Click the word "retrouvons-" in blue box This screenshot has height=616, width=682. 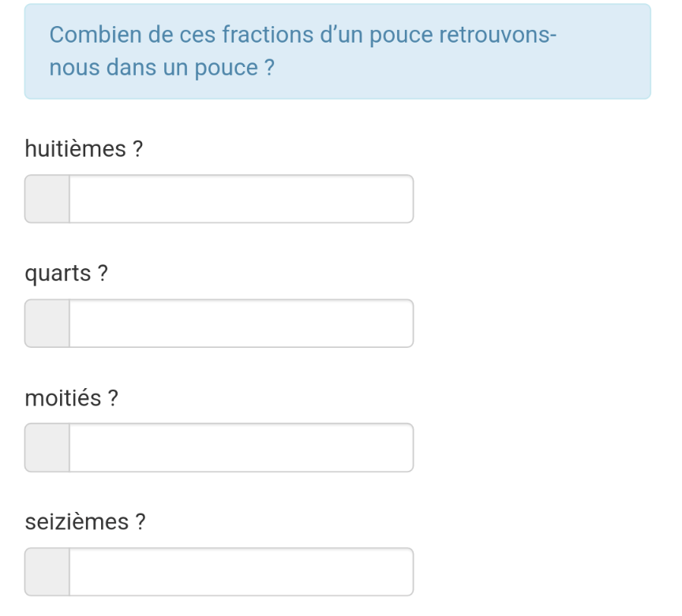tap(498, 35)
